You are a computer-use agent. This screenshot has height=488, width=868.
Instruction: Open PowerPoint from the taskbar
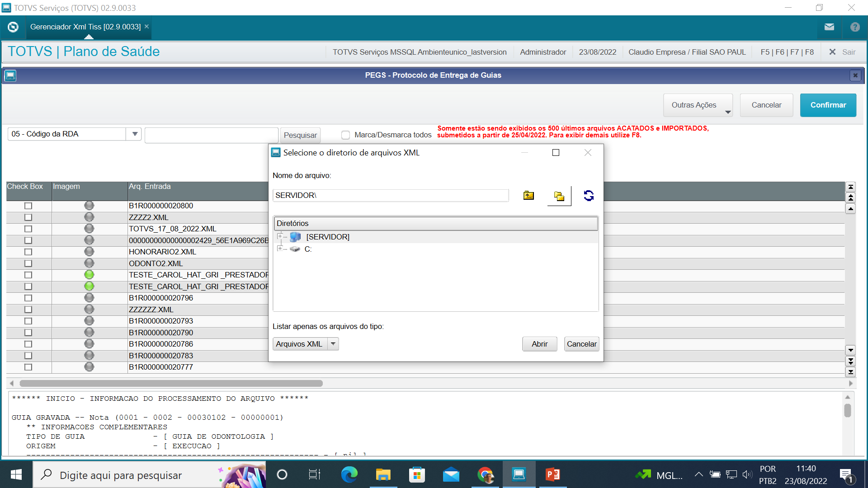coord(552,475)
